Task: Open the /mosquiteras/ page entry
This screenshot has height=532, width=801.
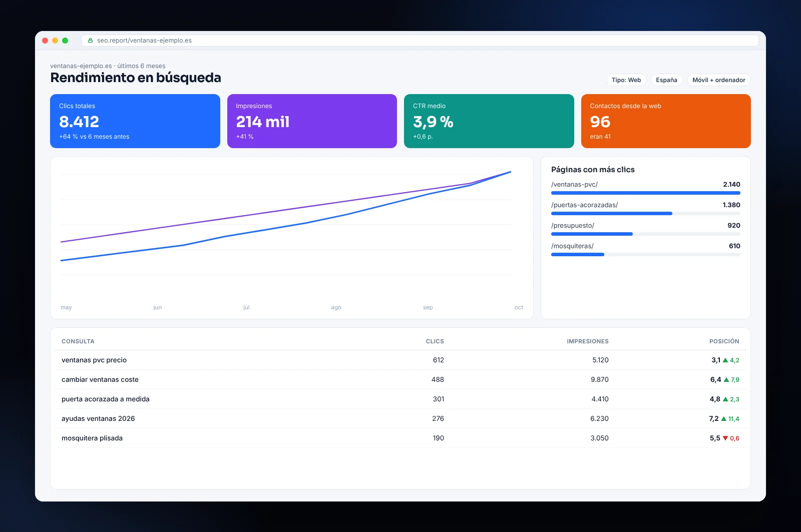Action: [x=572, y=246]
